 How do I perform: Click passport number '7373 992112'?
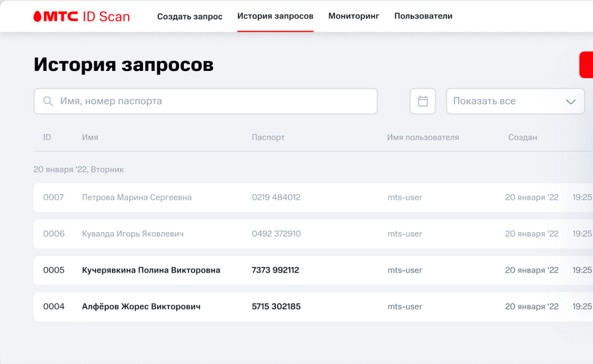[x=275, y=270]
